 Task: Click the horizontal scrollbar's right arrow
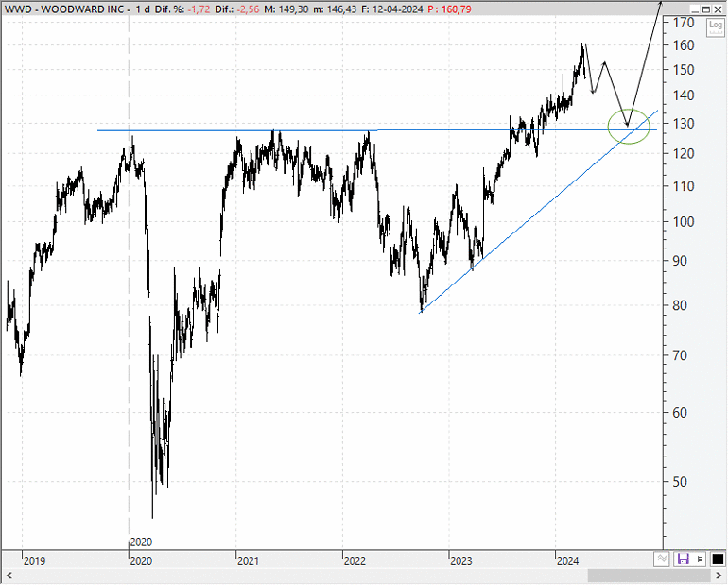(x=719, y=576)
